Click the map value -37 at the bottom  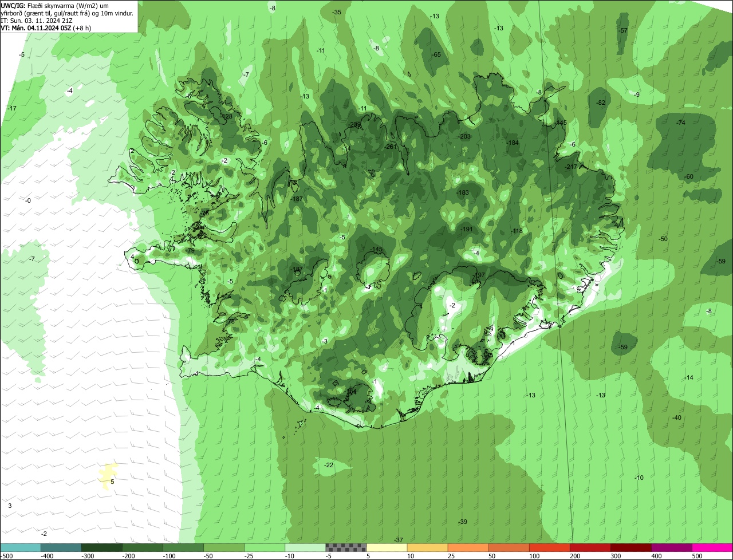click(x=399, y=540)
